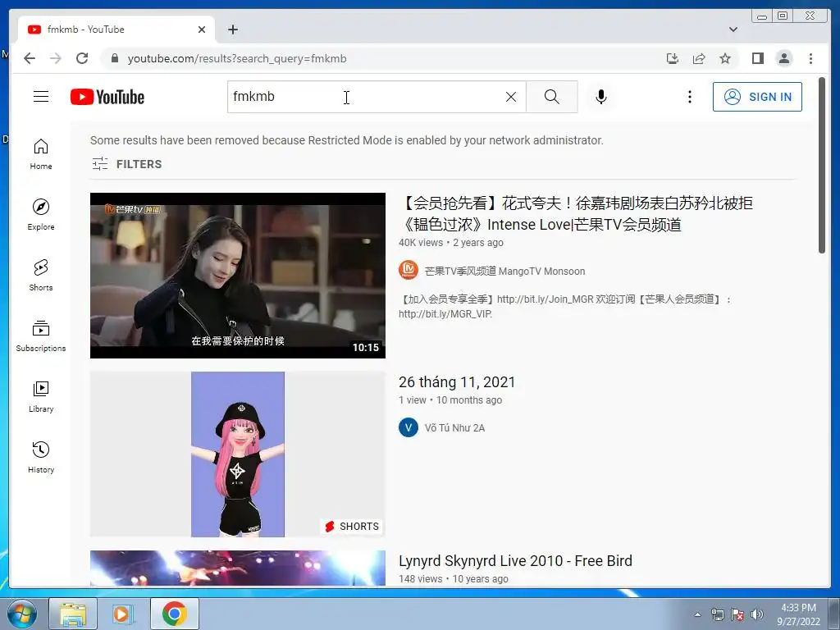Open Shorts in sidebar
The width and height of the screenshot is (840, 630).
click(x=41, y=276)
